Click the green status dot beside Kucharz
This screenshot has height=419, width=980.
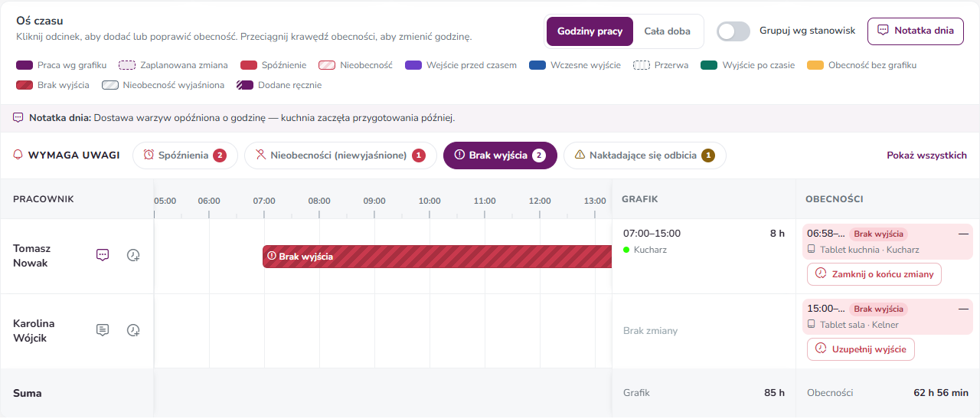(x=626, y=250)
